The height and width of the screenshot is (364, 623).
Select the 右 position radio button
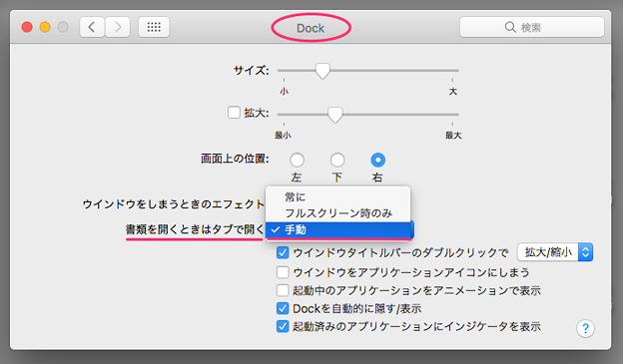[377, 160]
